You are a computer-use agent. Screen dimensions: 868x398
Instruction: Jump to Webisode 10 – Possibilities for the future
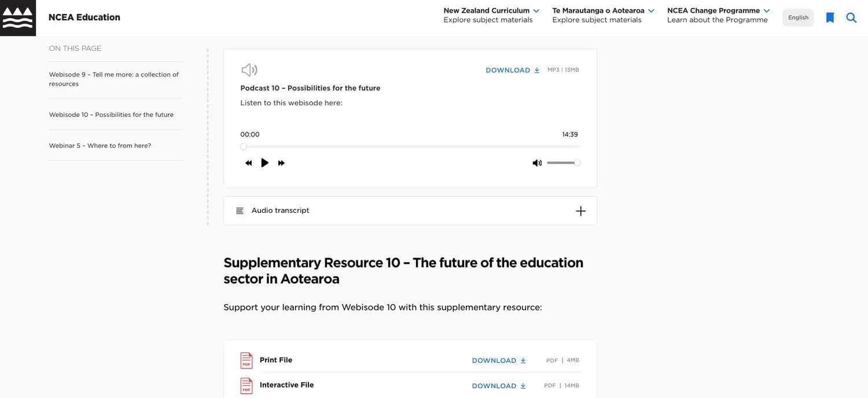(x=111, y=115)
